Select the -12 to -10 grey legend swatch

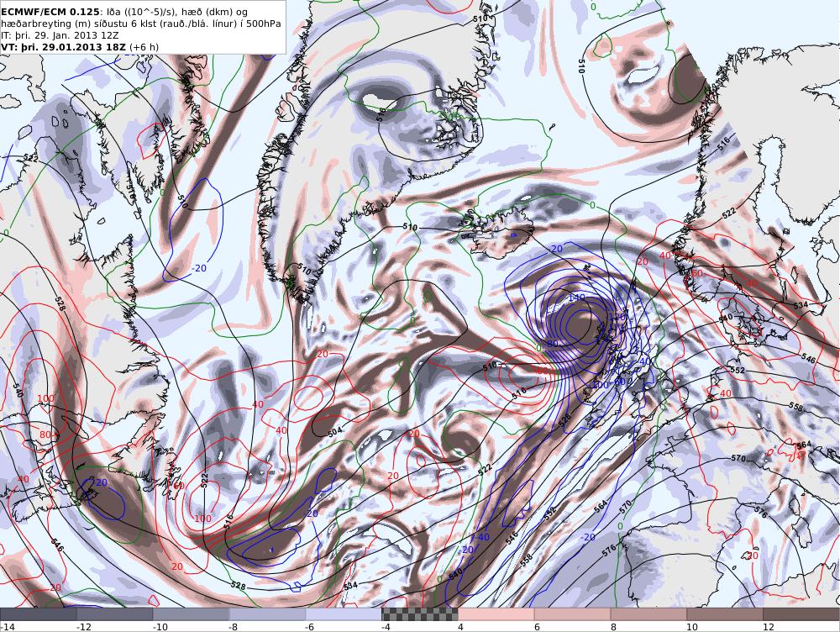click(115, 614)
